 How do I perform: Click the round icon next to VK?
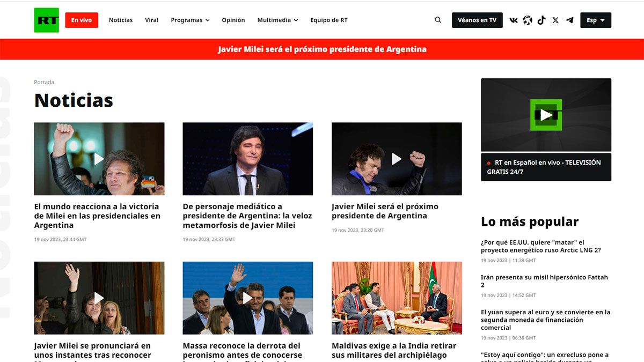[528, 20]
